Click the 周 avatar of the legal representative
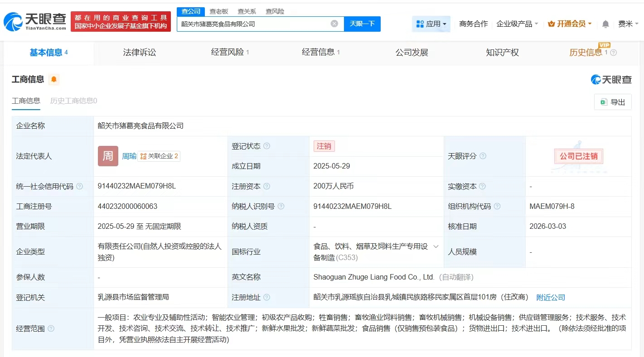Screen dimensions: 644x357 tap(108, 156)
